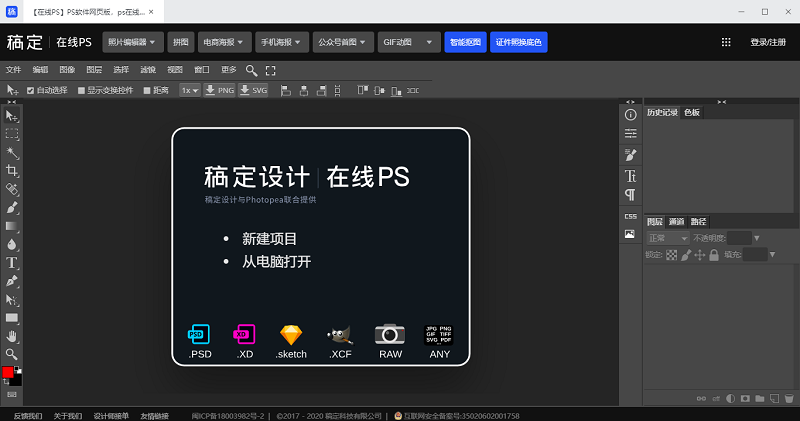Create a new layer folder
The image size is (800, 421).
(760, 399)
